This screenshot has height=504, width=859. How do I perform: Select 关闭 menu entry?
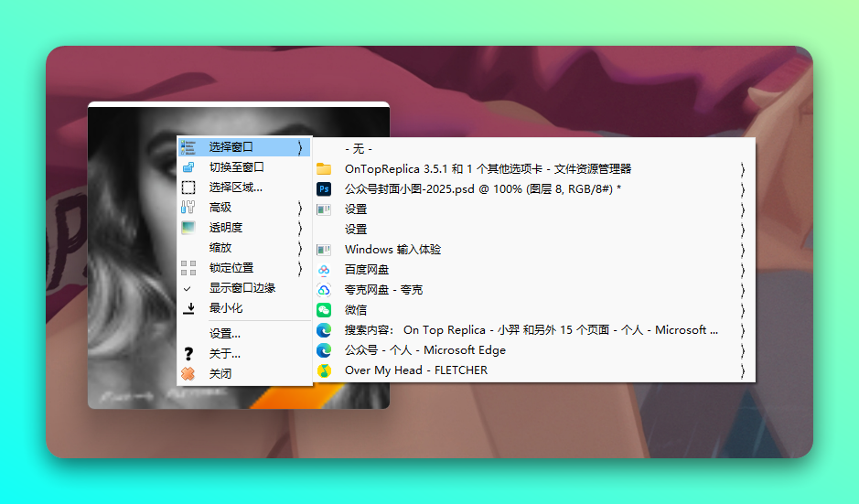[x=244, y=373]
